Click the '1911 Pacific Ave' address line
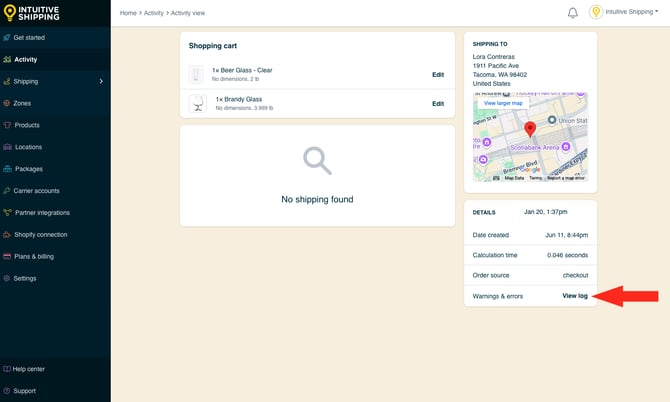 coord(496,65)
